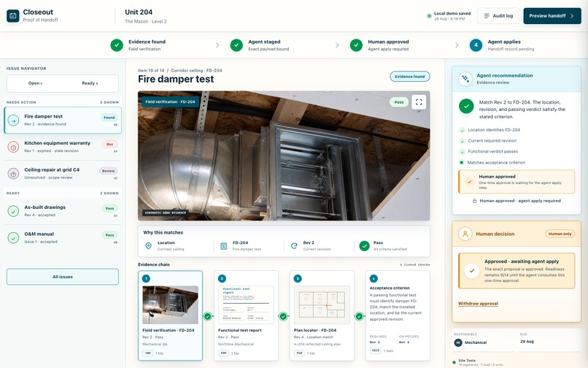Click the Pass green check icon in Why this matches

coord(365,246)
